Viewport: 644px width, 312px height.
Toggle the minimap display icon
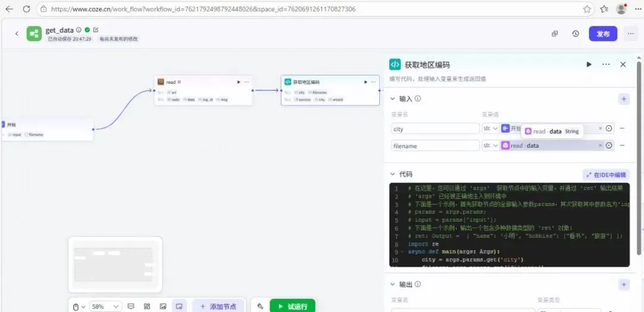pyautogui.click(x=179, y=306)
